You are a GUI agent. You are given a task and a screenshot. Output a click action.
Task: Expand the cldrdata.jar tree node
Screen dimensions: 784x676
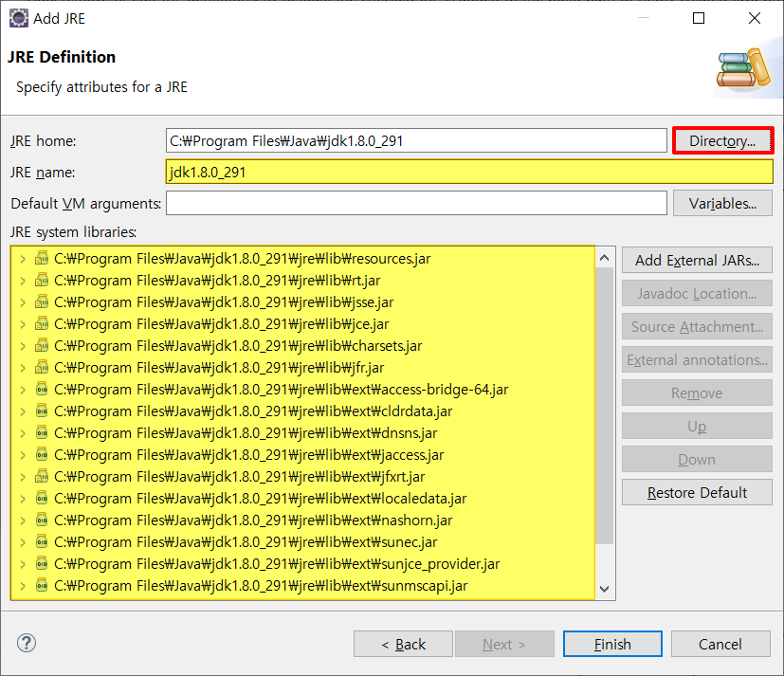23,412
